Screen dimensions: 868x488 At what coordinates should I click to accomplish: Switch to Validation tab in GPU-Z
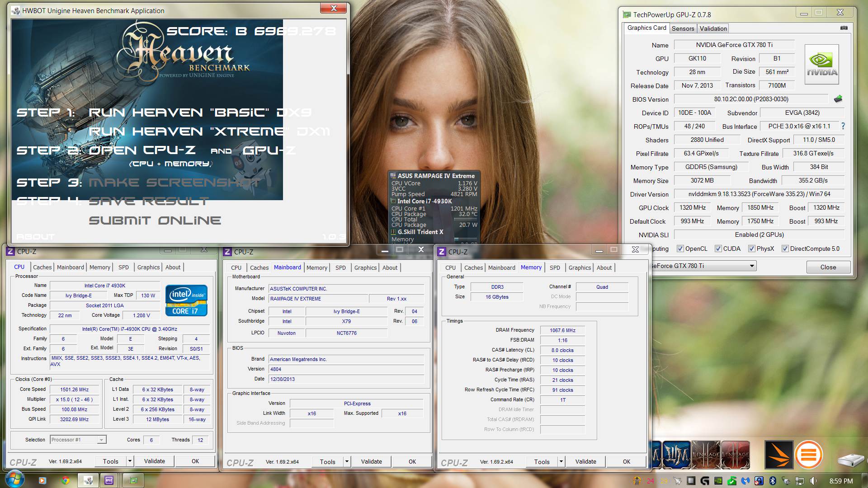[713, 28]
